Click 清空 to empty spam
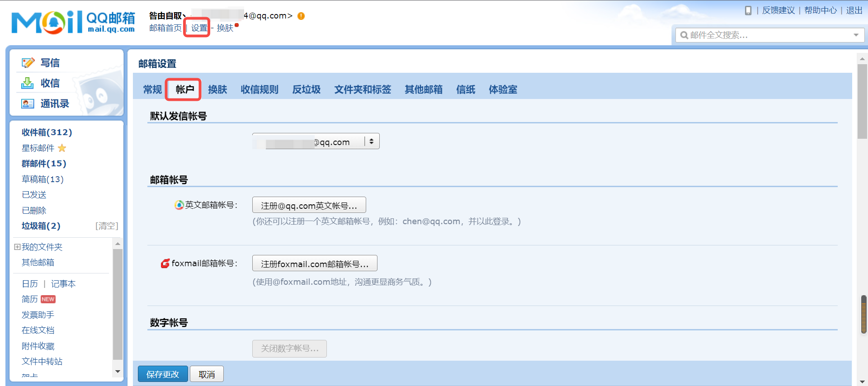This screenshot has height=386, width=868. point(107,226)
